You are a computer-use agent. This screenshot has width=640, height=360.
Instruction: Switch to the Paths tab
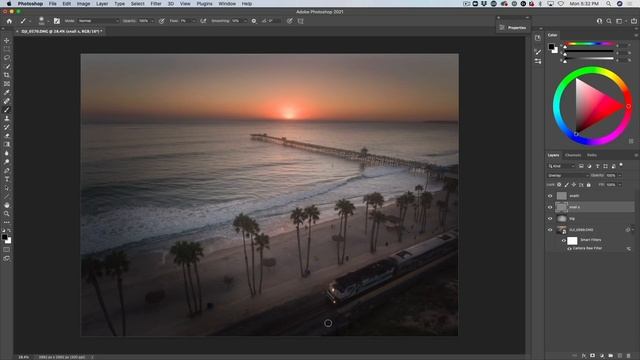click(x=592, y=155)
